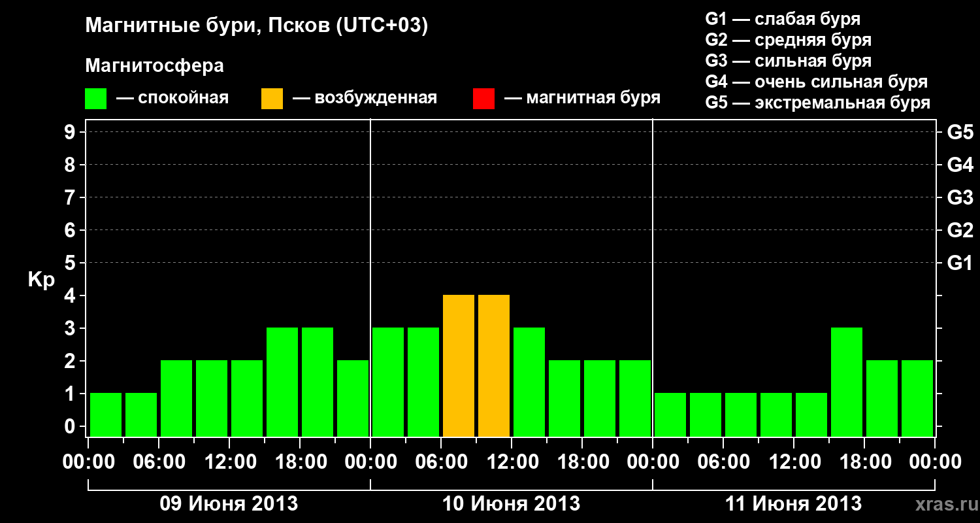Click the '06:00' time label for 11 Июня
This screenshot has width=980, height=523.
(723, 462)
